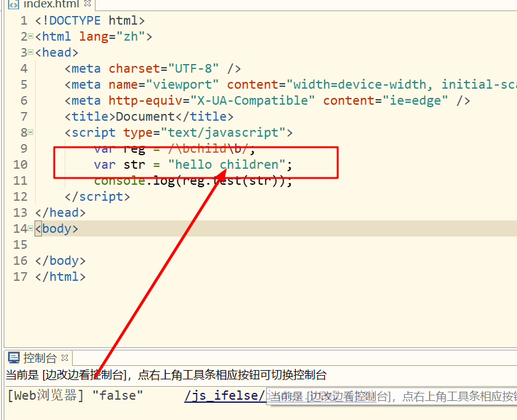Click the str variable name on line 10
Image resolution: width=517 pixels, height=420 pixels.
tap(134, 164)
